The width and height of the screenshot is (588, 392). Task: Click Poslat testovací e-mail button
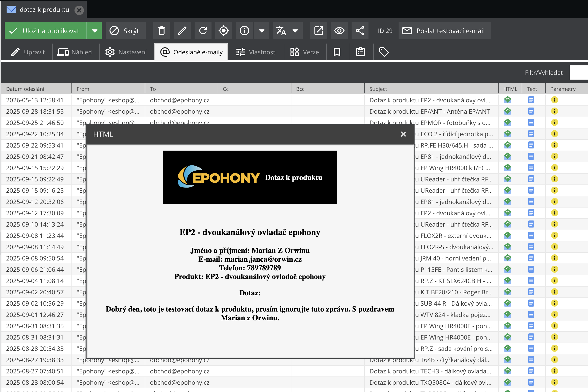tap(445, 31)
